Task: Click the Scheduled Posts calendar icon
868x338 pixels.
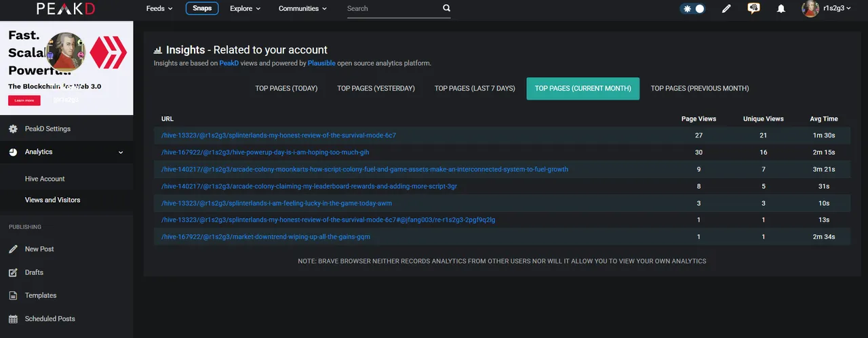Action: [x=13, y=319]
